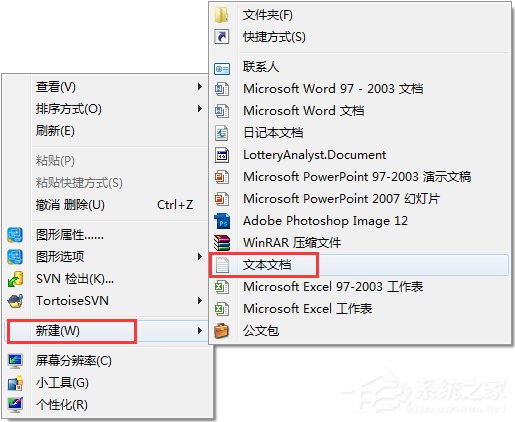Click the graphics icon beside 图形选项

(15, 257)
